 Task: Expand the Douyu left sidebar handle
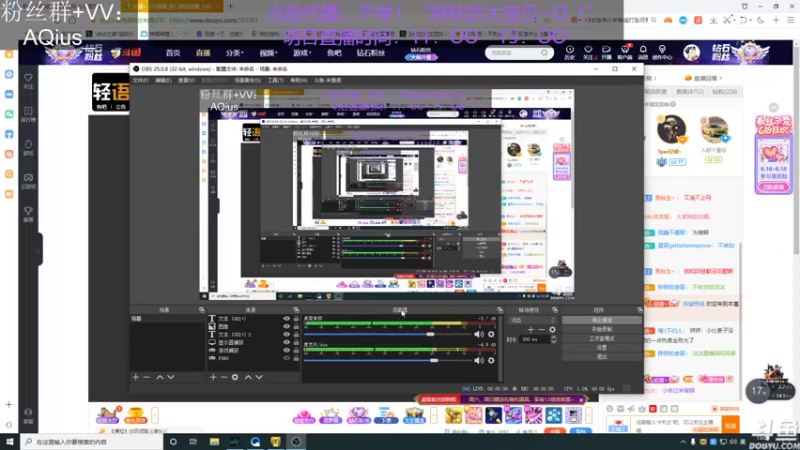(39, 250)
